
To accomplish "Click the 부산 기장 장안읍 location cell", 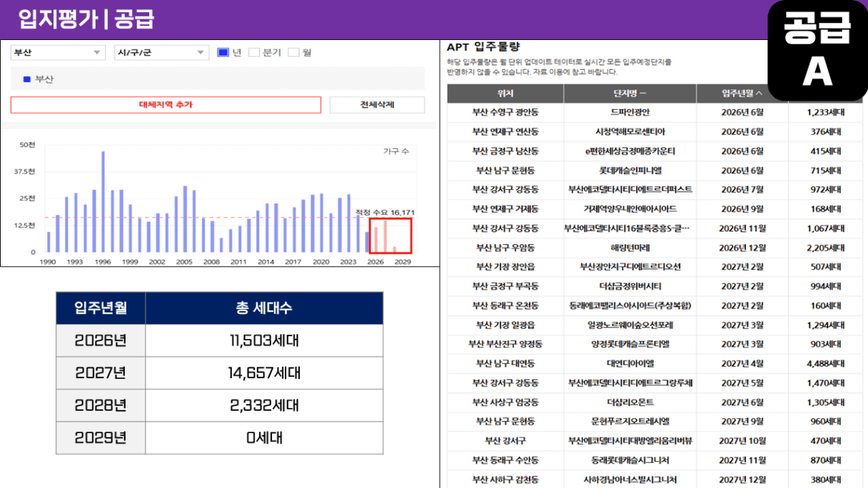I will 505,267.
